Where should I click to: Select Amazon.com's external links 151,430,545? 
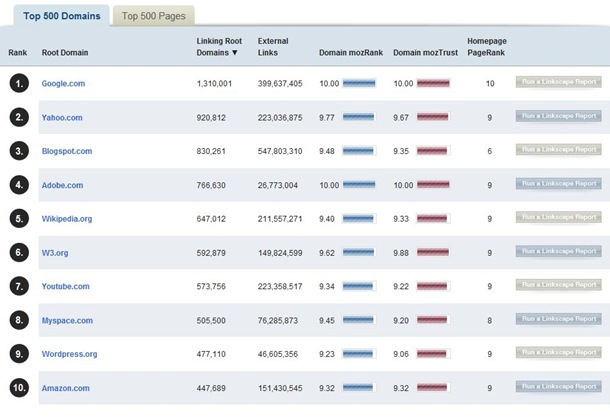pyautogui.click(x=280, y=388)
